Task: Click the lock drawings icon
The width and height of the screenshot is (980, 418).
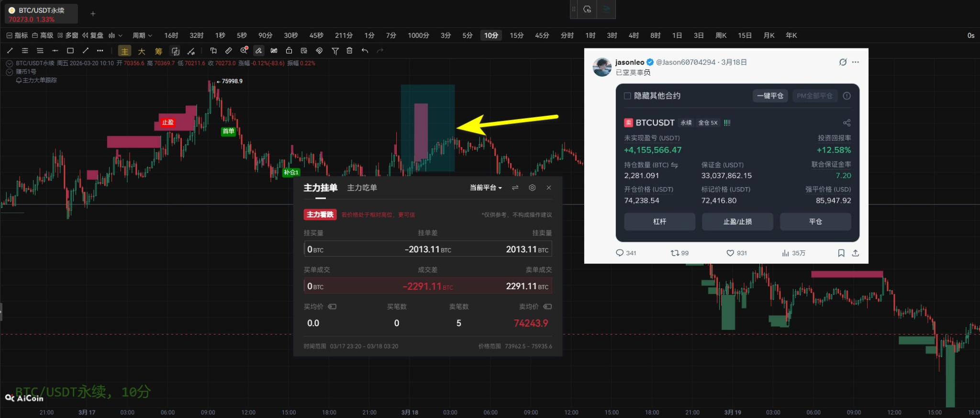Action: click(x=289, y=51)
